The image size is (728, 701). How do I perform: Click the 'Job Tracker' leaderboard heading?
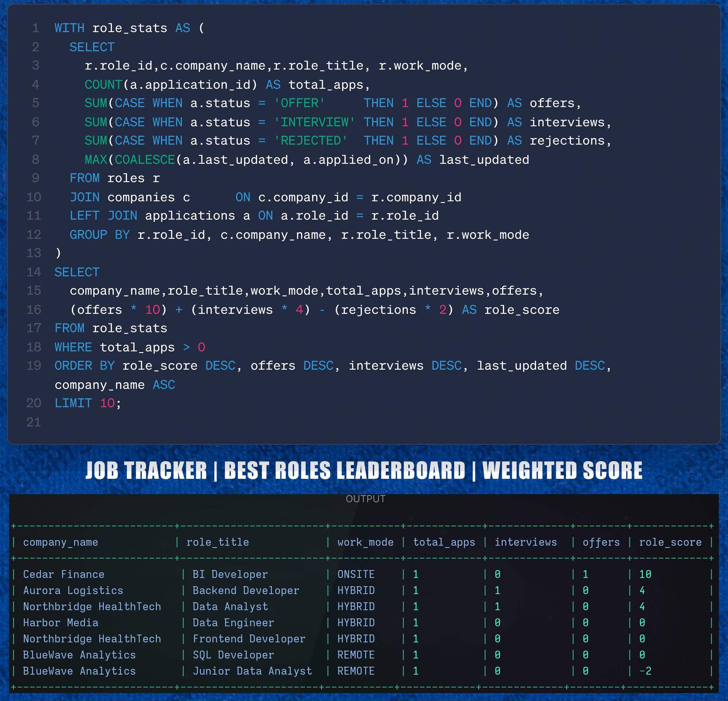[364, 470]
